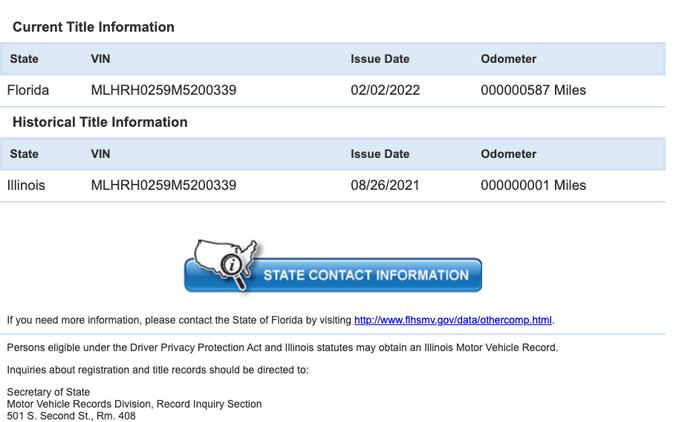
Task: Click the VIN header in current title table
Action: click(100, 59)
